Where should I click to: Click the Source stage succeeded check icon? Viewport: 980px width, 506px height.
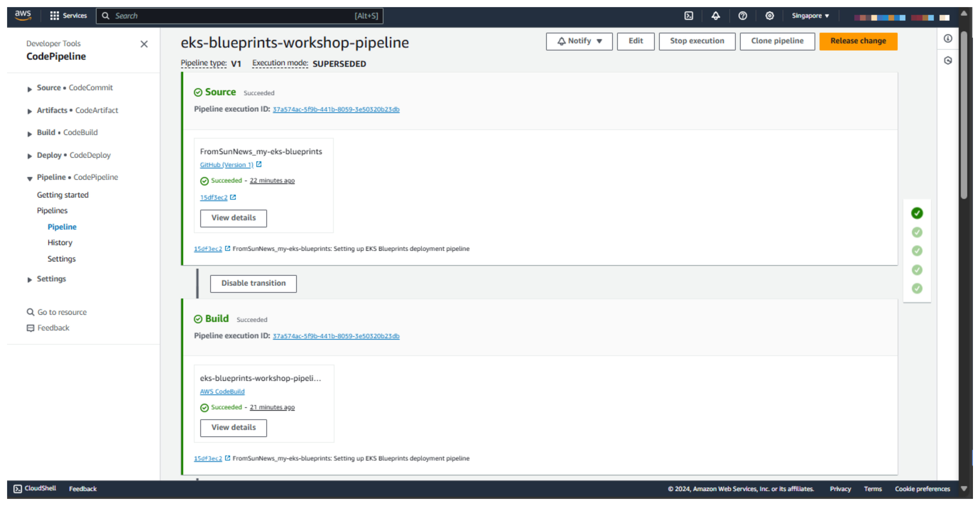coord(198,93)
